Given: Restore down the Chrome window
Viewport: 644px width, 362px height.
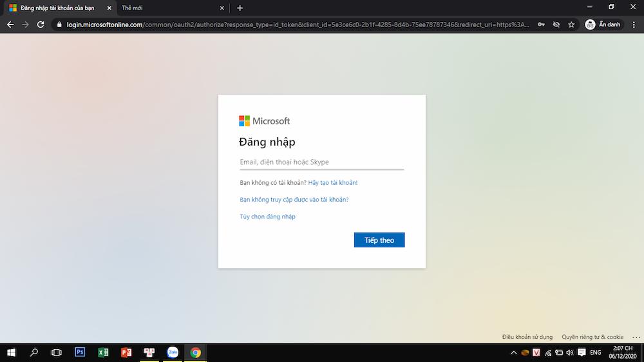Looking at the screenshot, I should (x=611, y=7).
